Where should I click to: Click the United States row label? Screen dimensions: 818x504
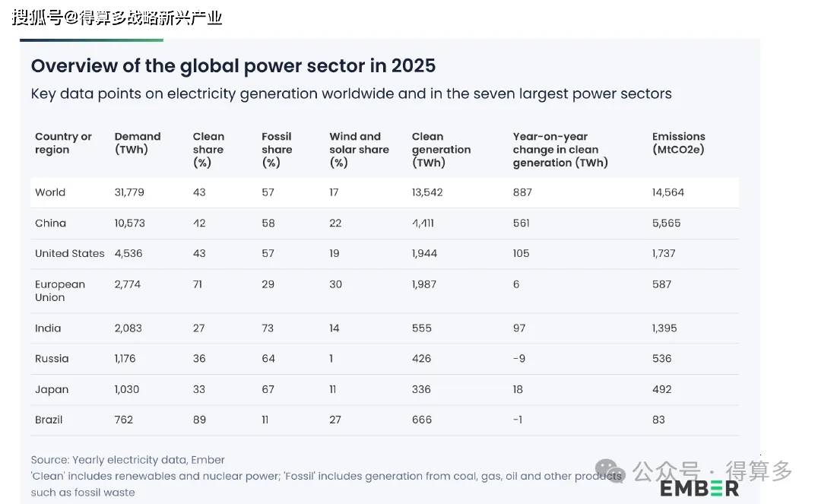[69, 253]
